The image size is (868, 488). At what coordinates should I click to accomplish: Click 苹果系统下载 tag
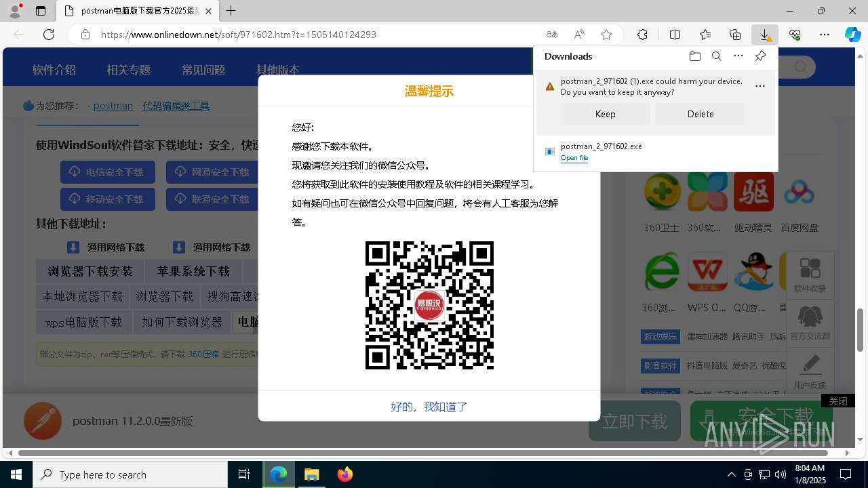click(x=193, y=271)
